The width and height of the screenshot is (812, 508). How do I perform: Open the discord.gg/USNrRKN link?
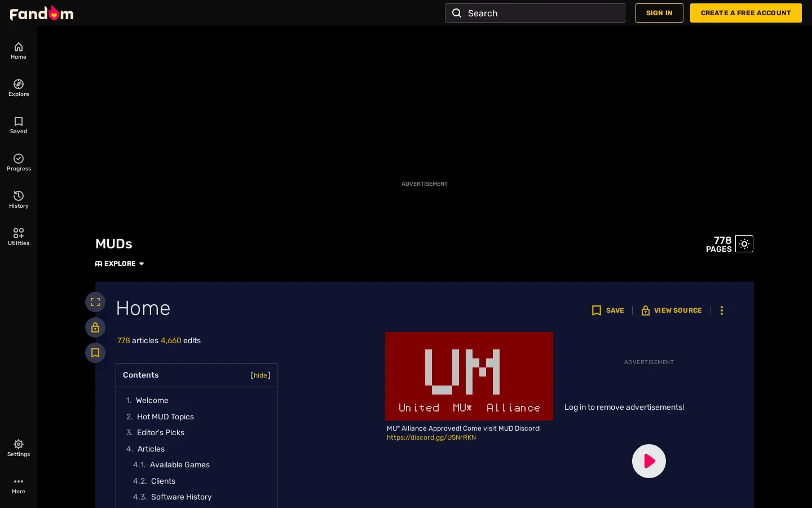click(431, 437)
